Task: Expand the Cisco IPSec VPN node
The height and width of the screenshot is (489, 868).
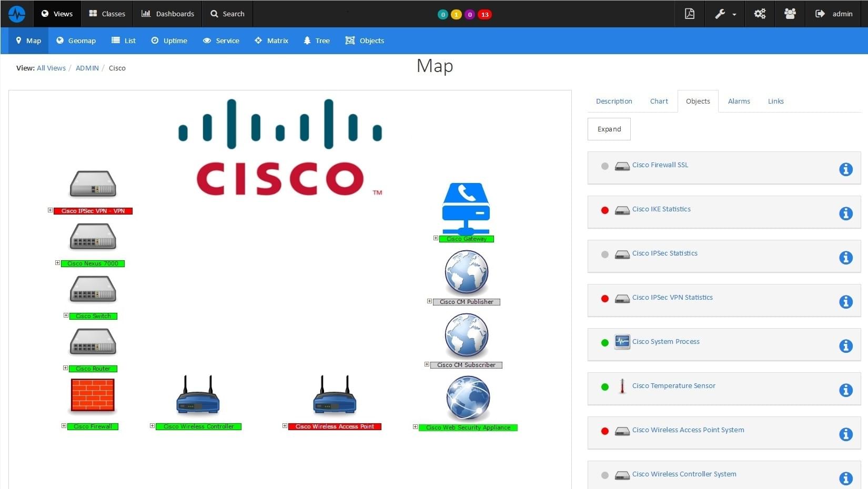Action: coord(50,210)
